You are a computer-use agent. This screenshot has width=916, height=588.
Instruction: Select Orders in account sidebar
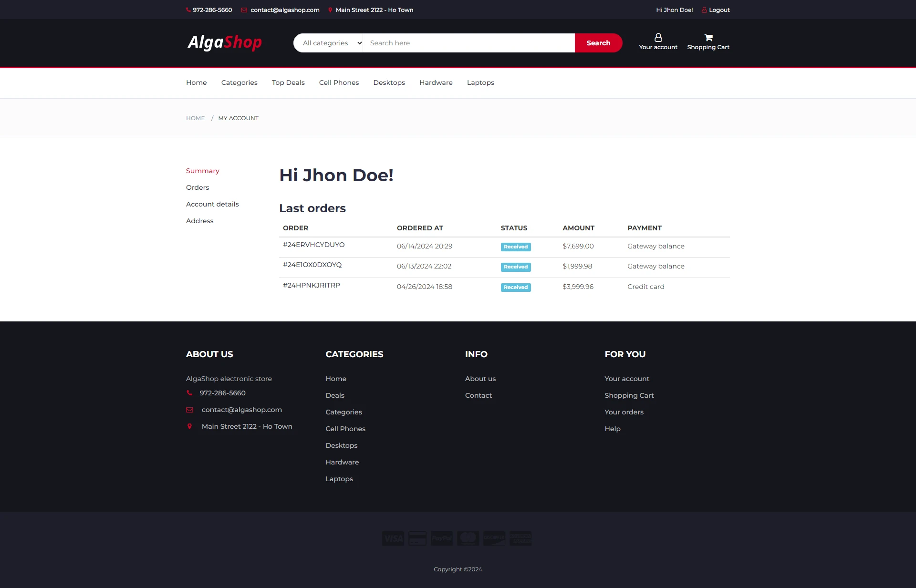[x=198, y=187]
